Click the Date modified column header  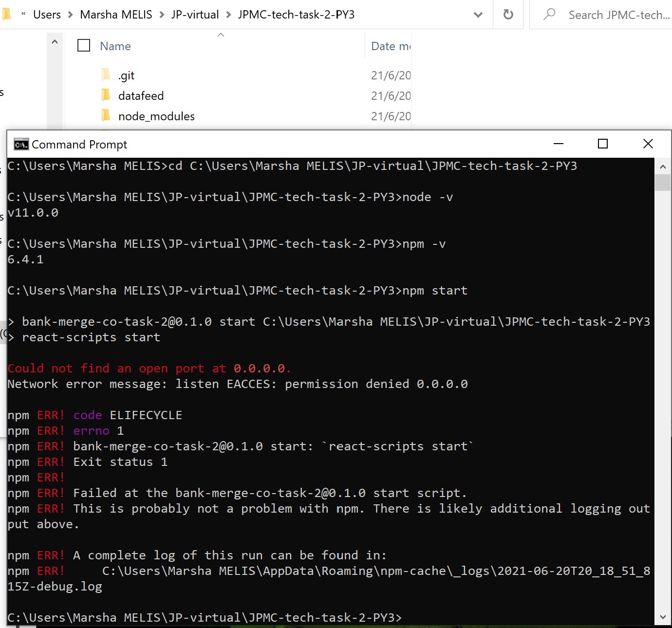pos(390,45)
